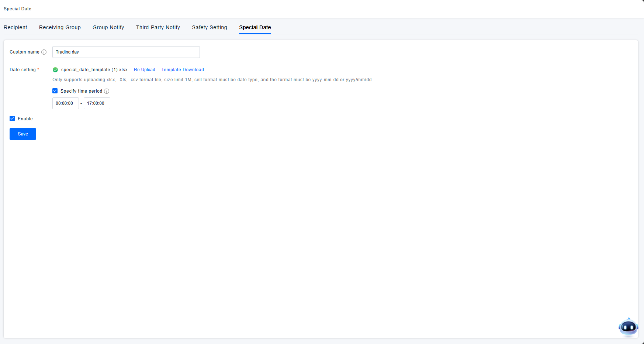Click the info icon beside Custom name
644x344 pixels.
44,52
